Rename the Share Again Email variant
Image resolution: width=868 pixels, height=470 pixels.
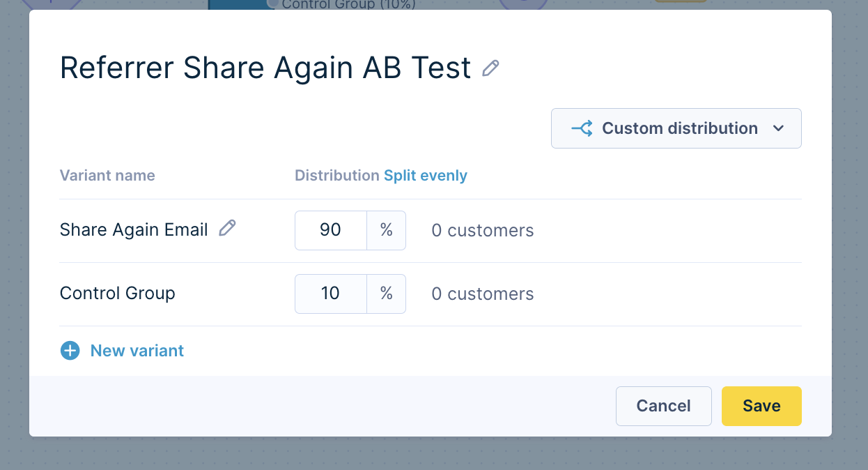click(227, 228)
